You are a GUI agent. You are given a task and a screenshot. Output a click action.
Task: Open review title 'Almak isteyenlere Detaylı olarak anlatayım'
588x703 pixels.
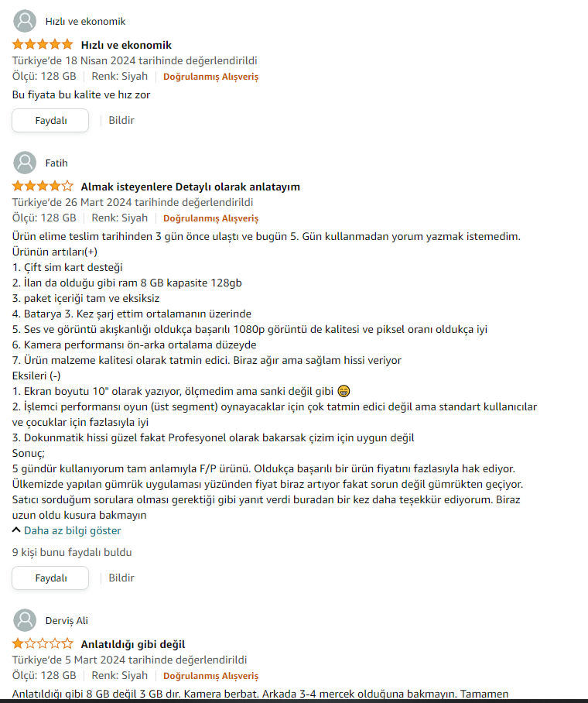pos(190,187)
